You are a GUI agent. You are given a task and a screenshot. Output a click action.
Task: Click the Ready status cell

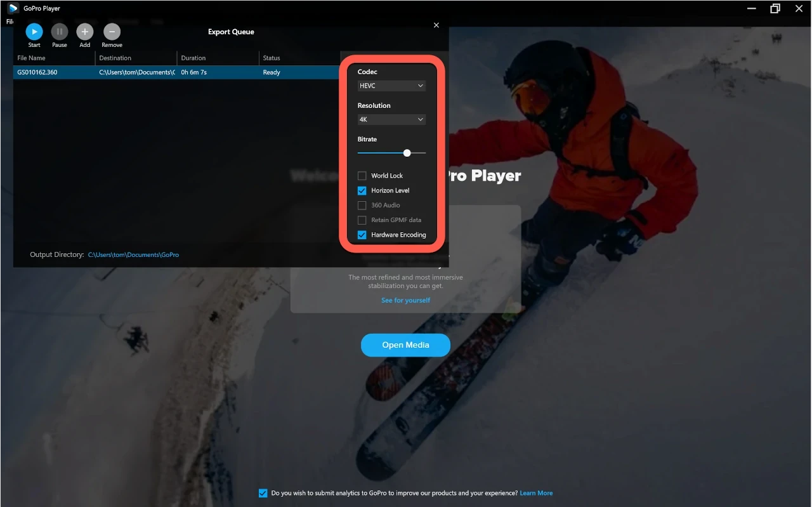[x=272, y=72]
